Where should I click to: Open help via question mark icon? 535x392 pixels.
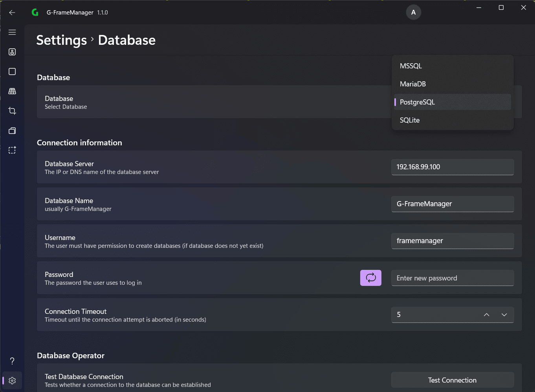pyautogui.click(x=12, y=361)
